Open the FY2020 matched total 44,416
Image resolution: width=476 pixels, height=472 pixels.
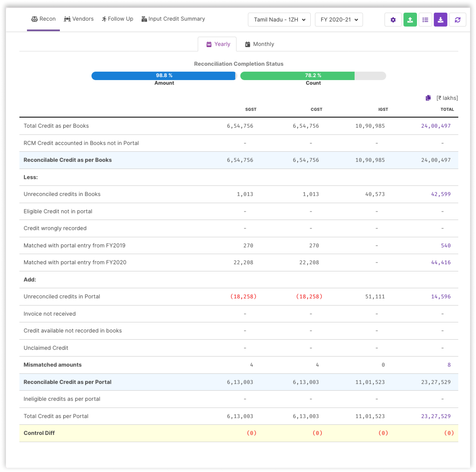click(x=440, y=262)
